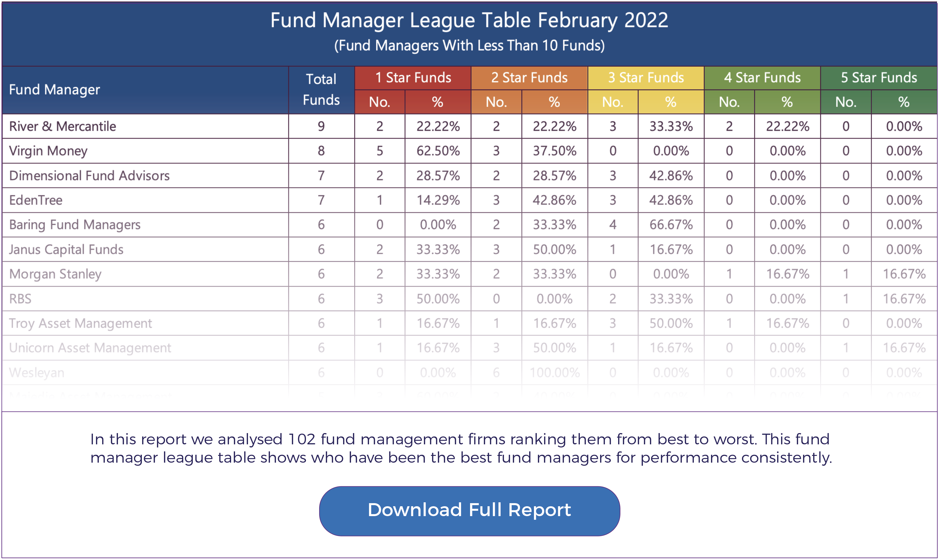This screenshot has height=560, width=939.
Task: Click the yellow 3 Star Funds header
Action: tap(646, 78)
